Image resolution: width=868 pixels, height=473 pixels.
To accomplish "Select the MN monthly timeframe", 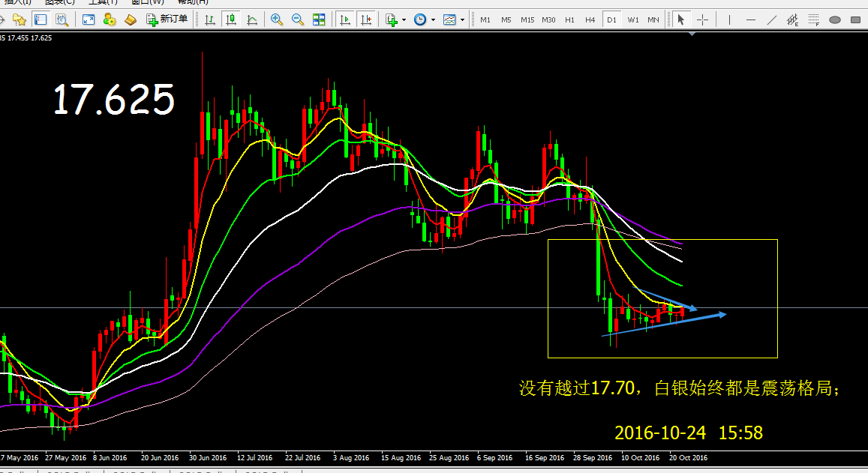I will tap(653, 20).
